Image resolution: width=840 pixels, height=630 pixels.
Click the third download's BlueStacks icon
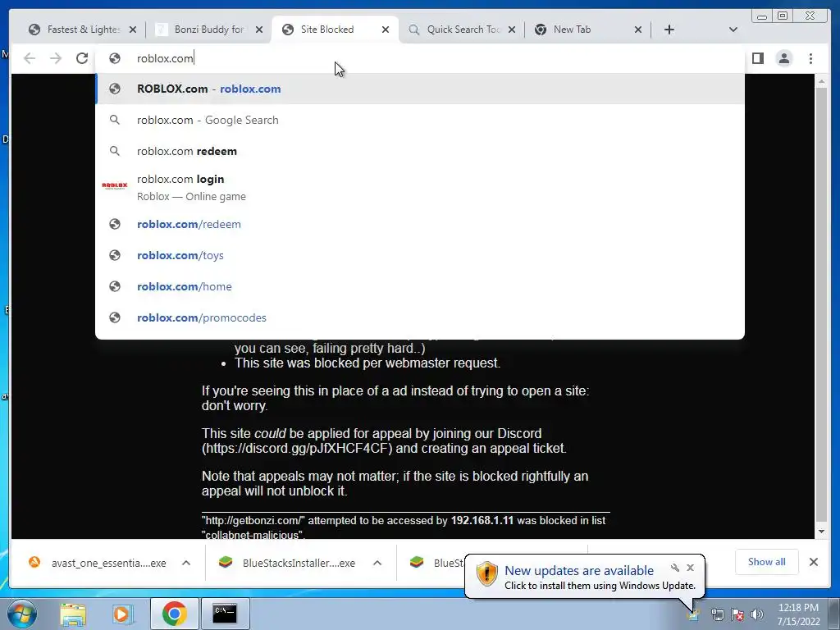pyautogui.click(x=417, y=562)
